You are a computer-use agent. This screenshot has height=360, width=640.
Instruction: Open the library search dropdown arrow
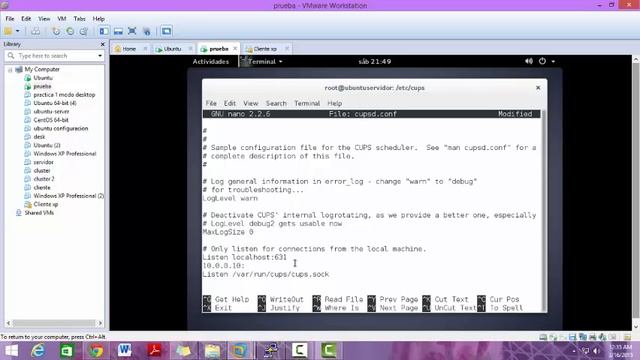click(x=100, y=56)
